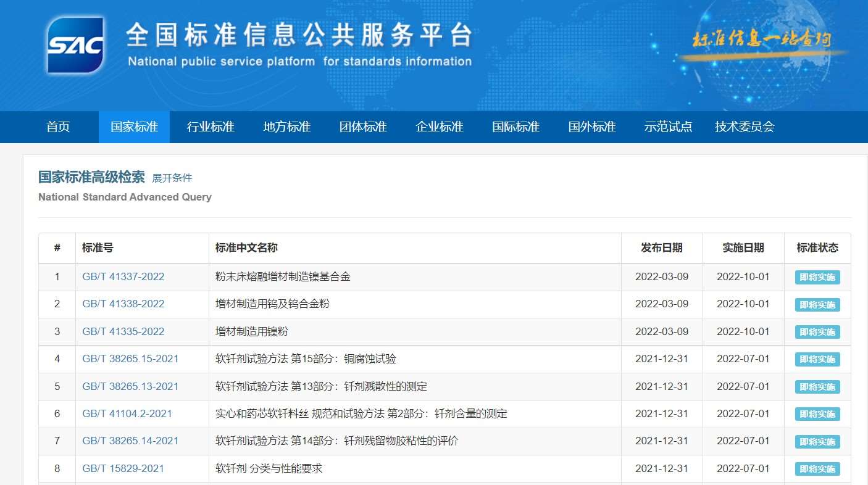
Task: Navigate to 国际标准 section
Action: pyautogui.click(x=515, y=127)
